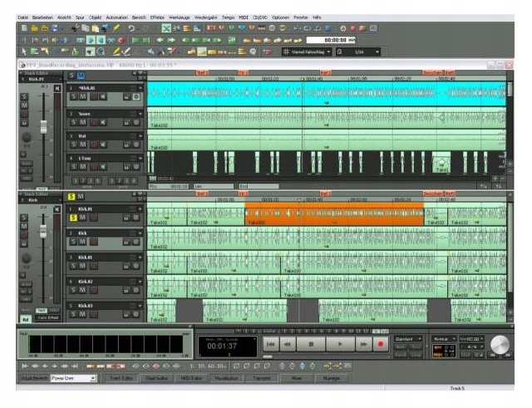Click the yellow padlock lock-objects icon

[192, 52]
